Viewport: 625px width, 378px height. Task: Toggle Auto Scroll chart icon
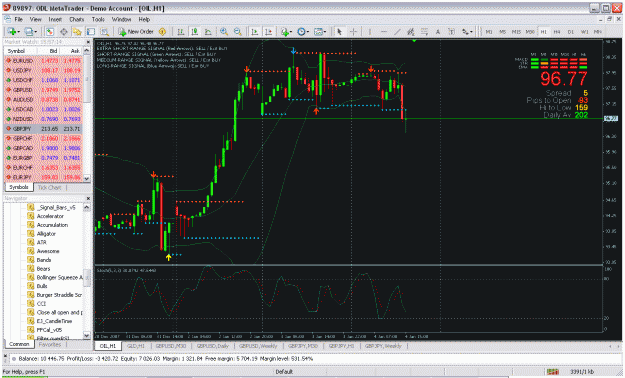click(254, 32)
